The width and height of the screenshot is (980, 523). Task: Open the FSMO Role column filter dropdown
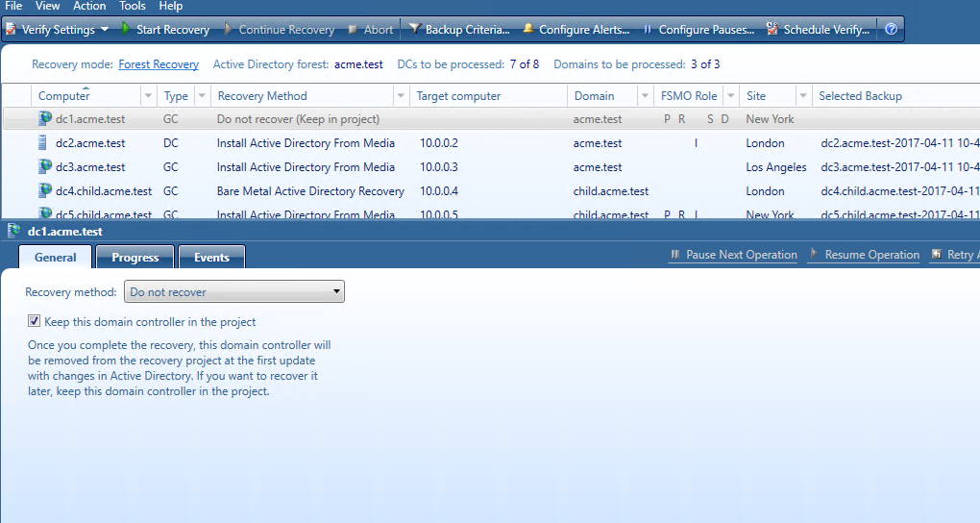(x=730, y=96)
